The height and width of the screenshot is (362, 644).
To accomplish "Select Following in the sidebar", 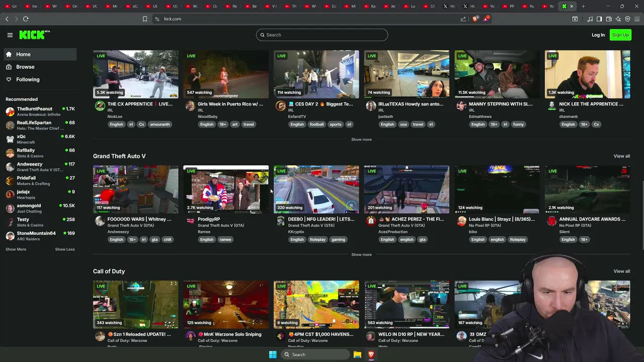I will click(41, 79).
